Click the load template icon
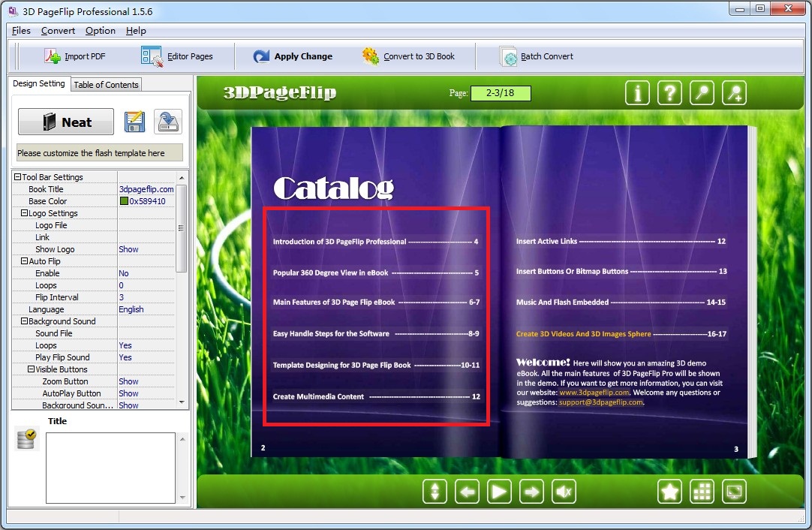The image size is (812, 530). coord(168,122)
